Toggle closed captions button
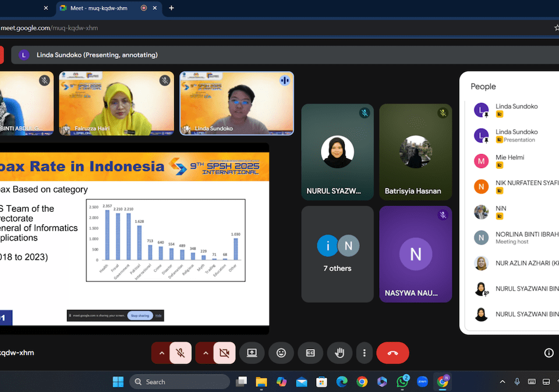The height and width of the screenshot is (392, 559). tap(310, 352)
